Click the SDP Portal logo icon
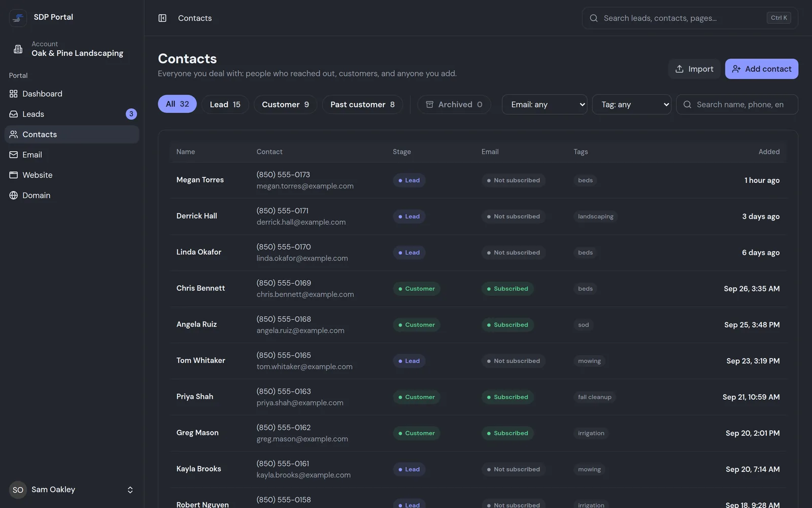Screen dimensions: 812x508 click(18, 18)
